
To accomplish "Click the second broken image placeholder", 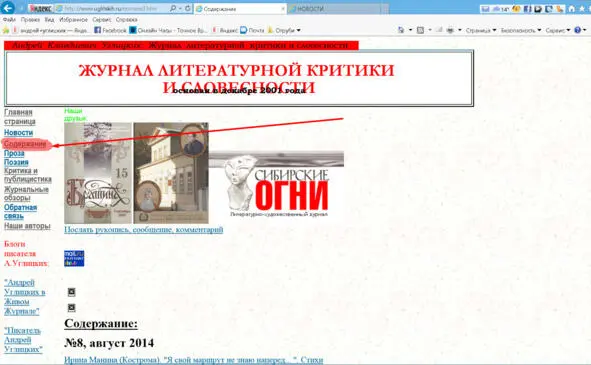I will click(71, 308).
